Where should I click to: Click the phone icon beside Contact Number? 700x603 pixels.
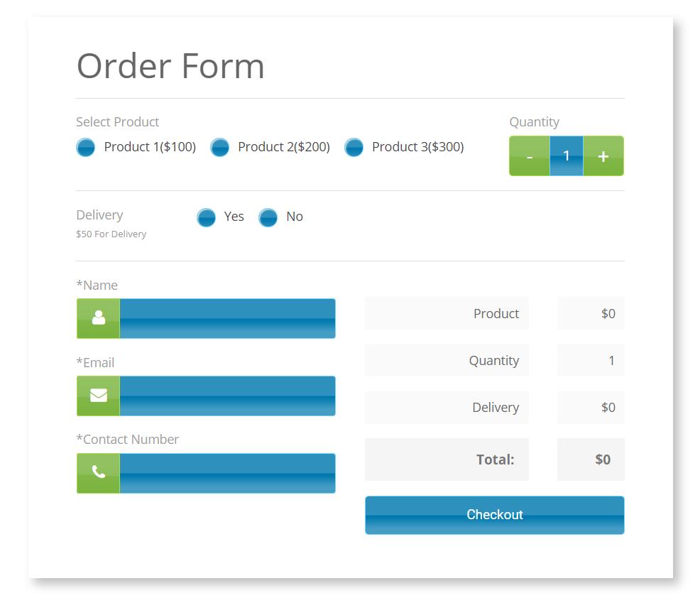98,473
